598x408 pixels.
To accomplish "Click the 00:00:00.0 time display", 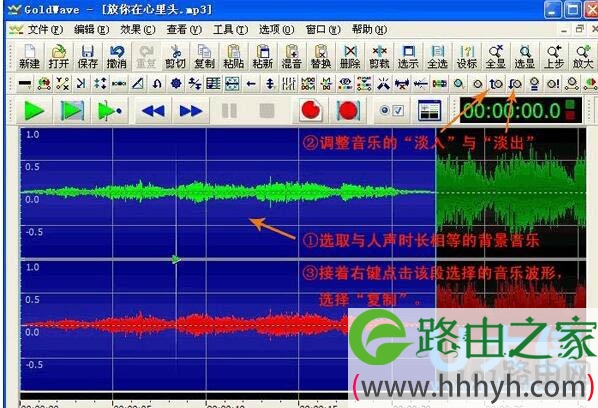I will tap(512, 111).
